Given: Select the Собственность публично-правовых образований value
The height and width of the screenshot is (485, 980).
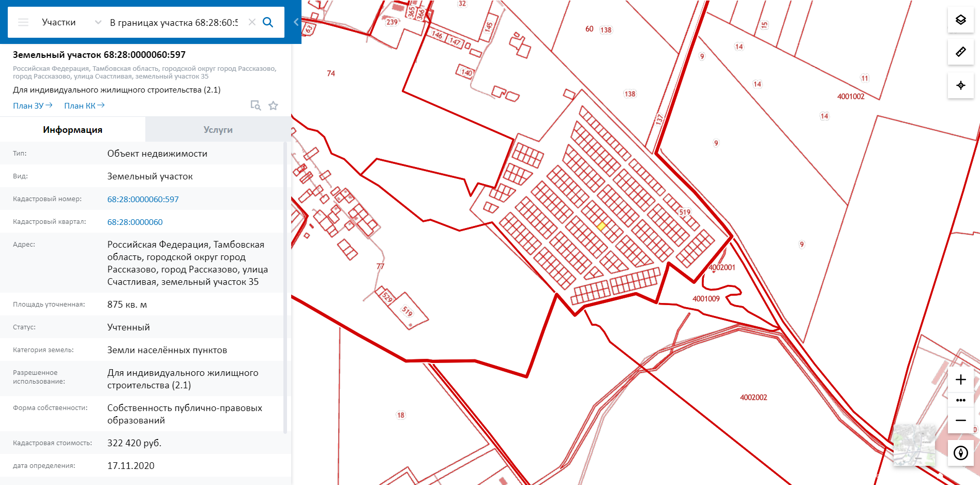Looking at the screenshot, I should (x=185, y=414).
